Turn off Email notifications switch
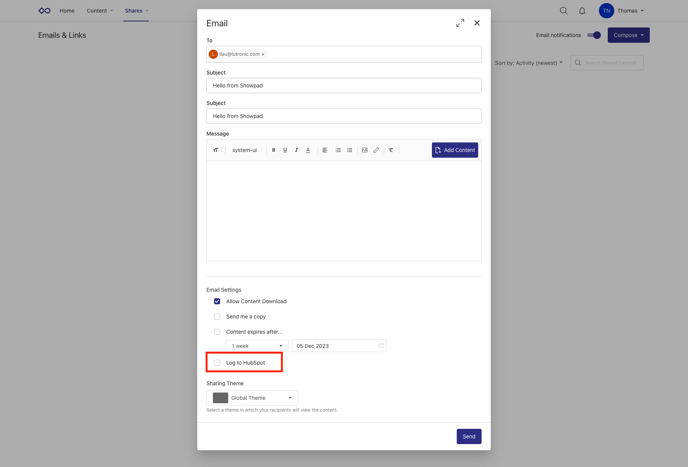This screenshot has width=688, height=467. pyautogui.click(x=594, y=35)
